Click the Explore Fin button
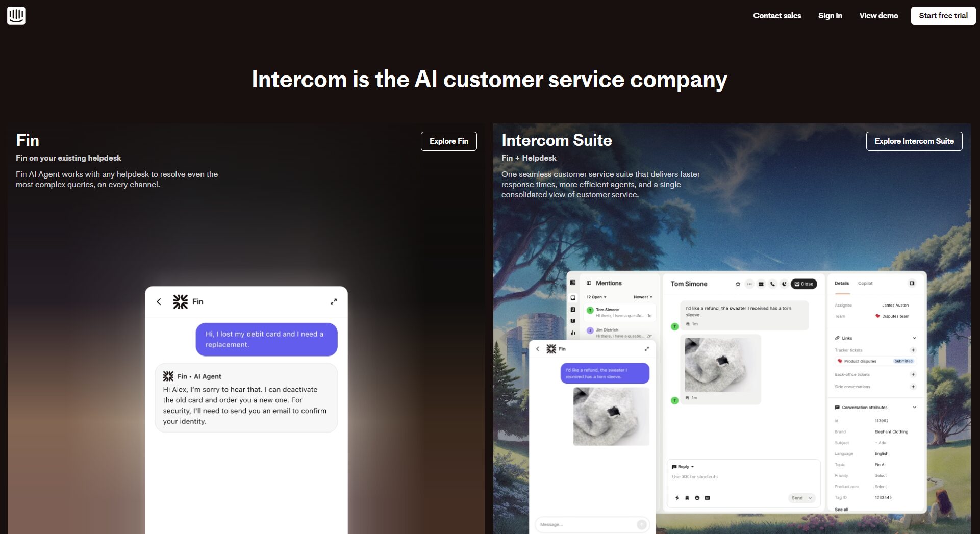Image resolution: width=980 pixels, height=534 pixels. click(449, 141)
